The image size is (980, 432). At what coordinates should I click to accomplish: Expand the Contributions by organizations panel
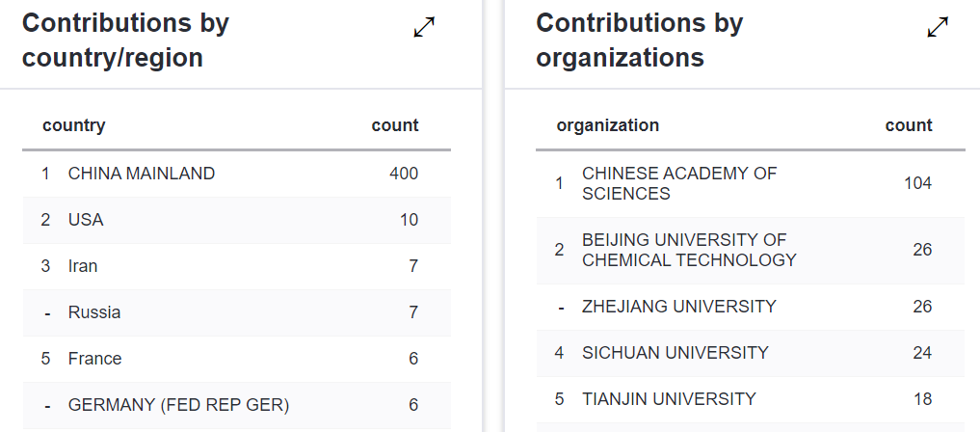point(938,29)
